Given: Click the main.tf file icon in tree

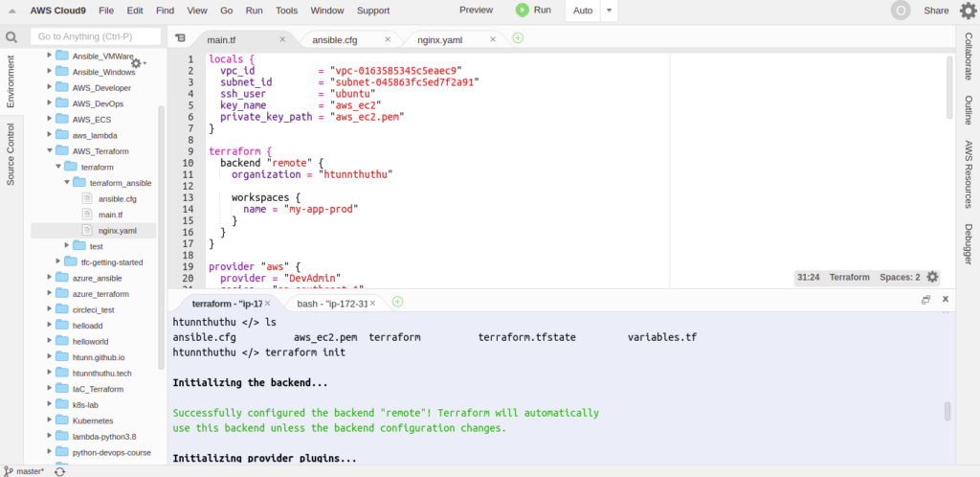Looking at the screenshot, I should [87, 214].
